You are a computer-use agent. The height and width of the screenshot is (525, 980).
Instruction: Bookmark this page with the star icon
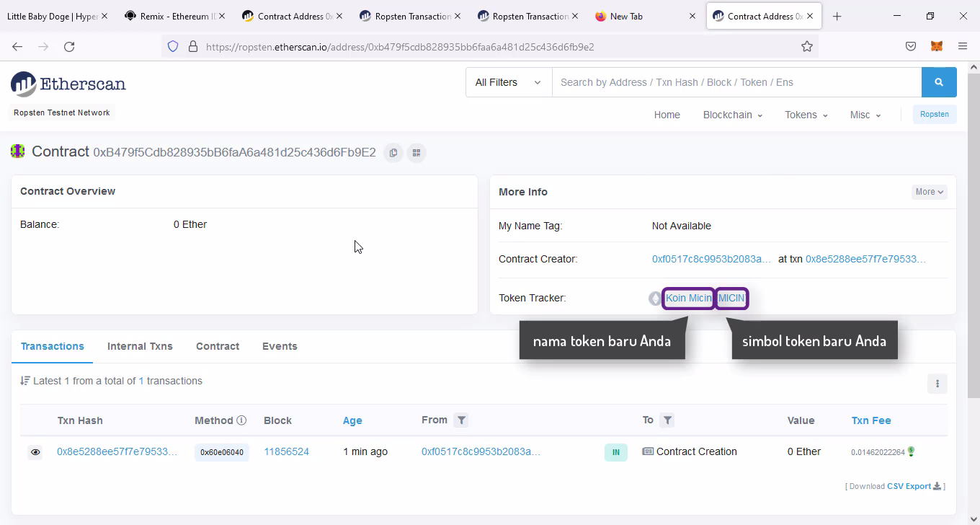(x=807, y=46)
